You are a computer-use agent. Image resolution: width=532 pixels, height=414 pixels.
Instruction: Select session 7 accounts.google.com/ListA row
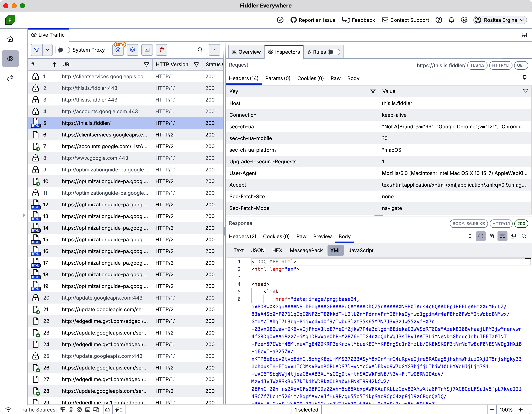point(126,146)
